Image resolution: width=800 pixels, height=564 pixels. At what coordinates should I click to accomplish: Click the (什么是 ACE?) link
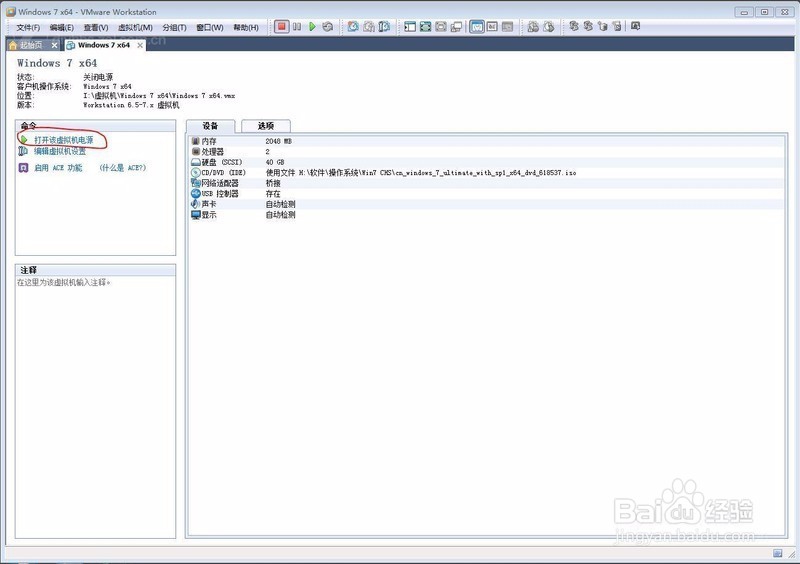[x=122, y=167]
